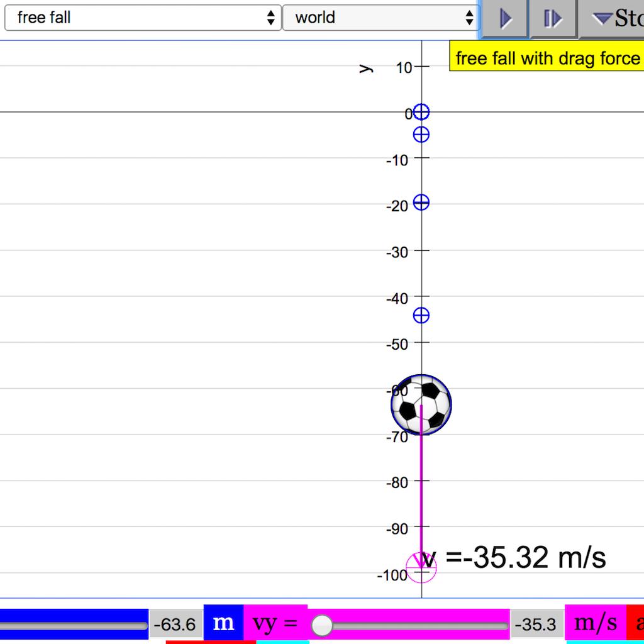Click the y axis title label
Viewport: 644px width, 644px height.
click(x=365, y=68)
